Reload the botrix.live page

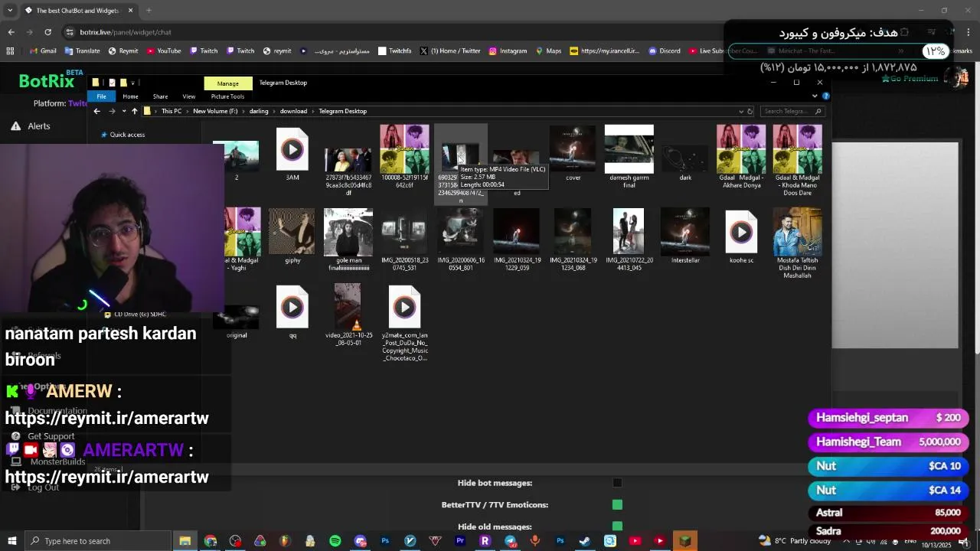point(47,32)
